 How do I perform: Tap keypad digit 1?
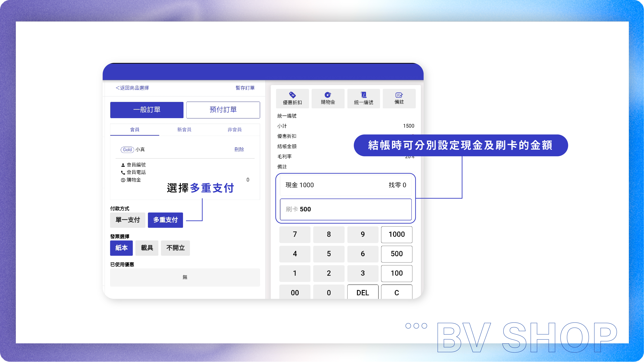tap(295, 274)
